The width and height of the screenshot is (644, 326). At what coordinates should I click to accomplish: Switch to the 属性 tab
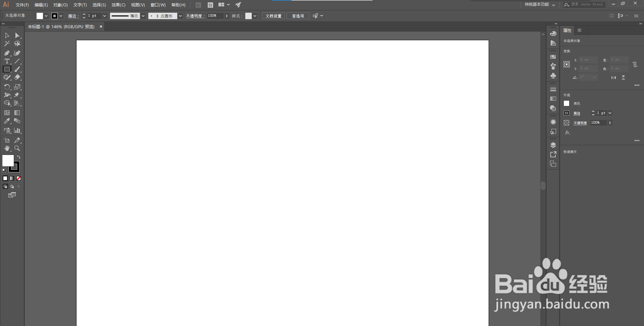(x=567, y=31)
